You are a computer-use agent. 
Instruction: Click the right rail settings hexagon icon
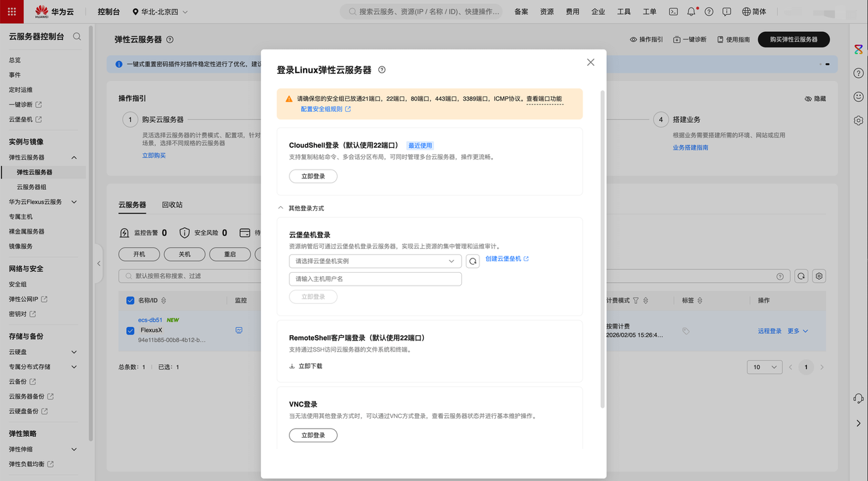[858, 121]
